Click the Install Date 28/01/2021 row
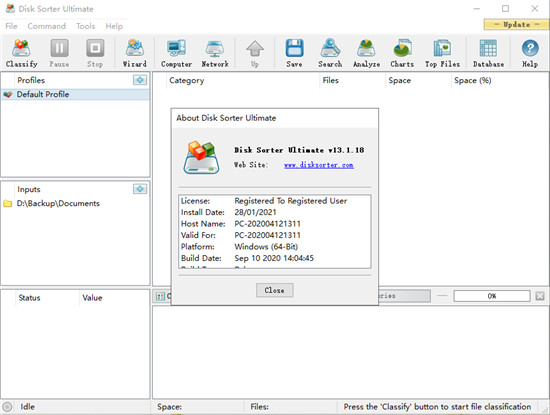This screenshot has height=415, width=550. click(x=275, y=212)
